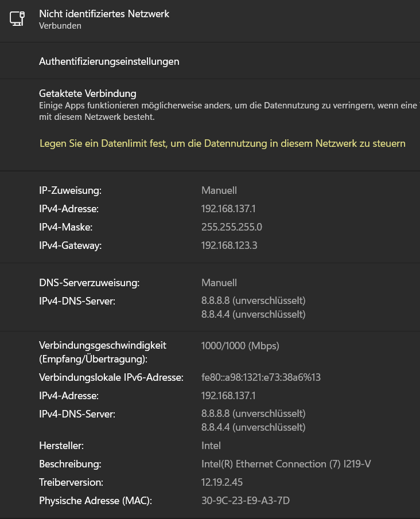Select the secondary DNS entry 8.8.4.4
420x519 pixels.
pyautogui.click(x=252, y=314)
